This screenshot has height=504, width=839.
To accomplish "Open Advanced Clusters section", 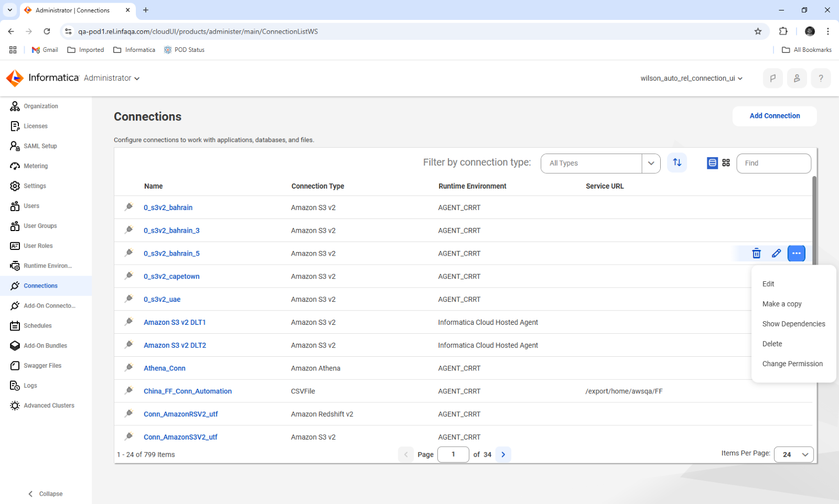I will tap(49, 406).
